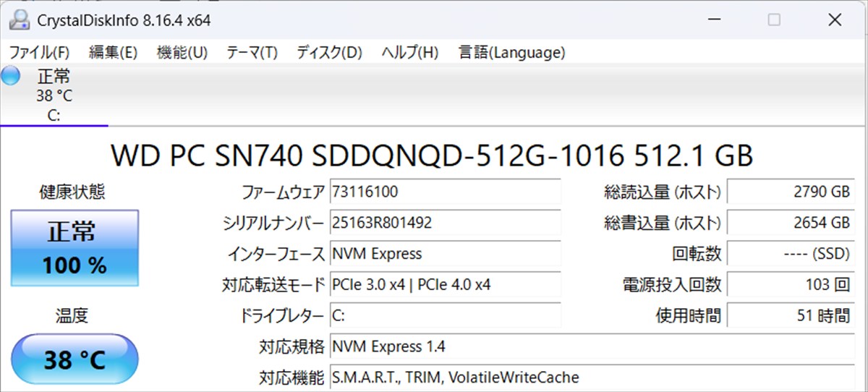Viewport: 868px width, 392px height.
Task: Click the serial number field 25163R801492
Action: (x=445, y=223)
